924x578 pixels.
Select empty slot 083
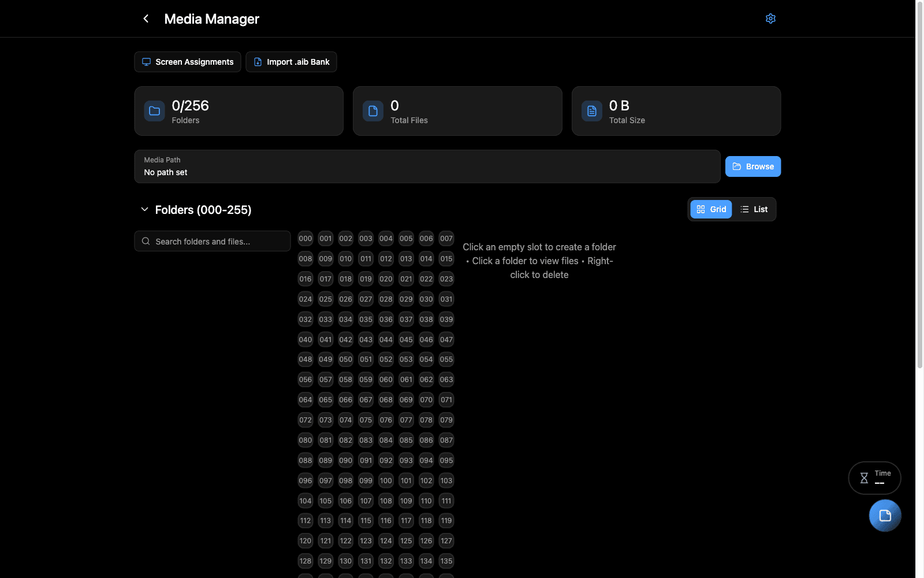[366, 440]
